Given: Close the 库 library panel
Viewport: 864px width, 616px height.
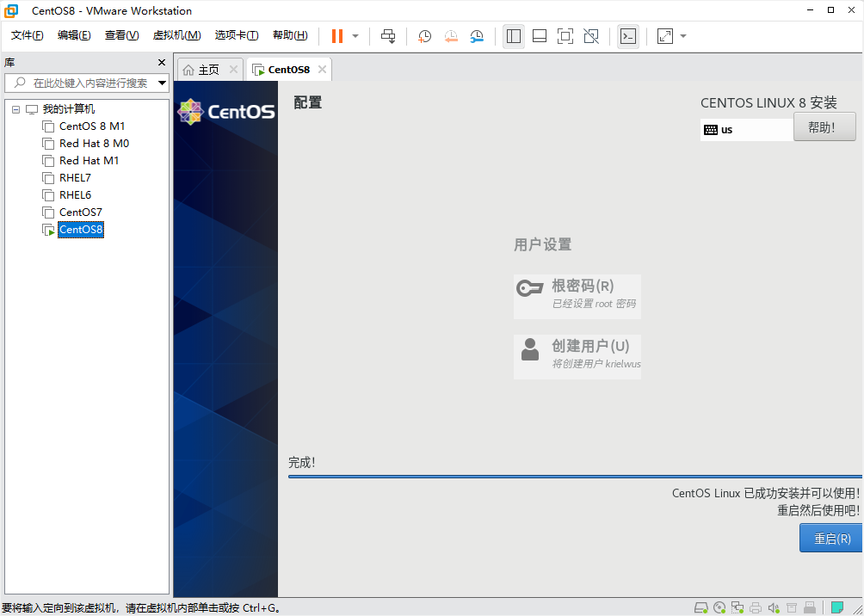Looking at the screenshot, I should point(162,62).
